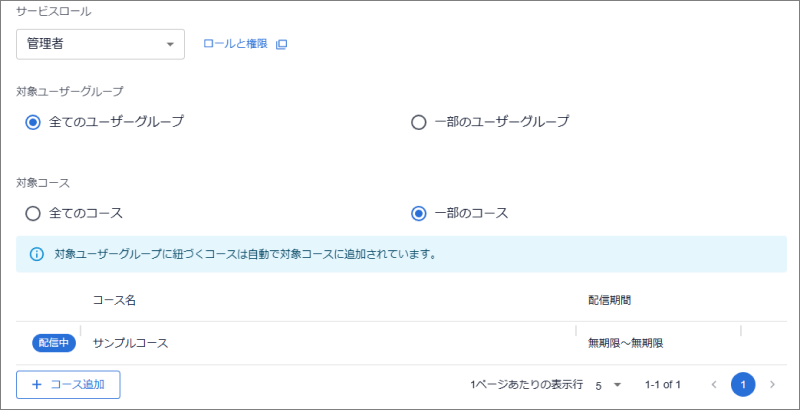Open the サービスロール dropdown showing 管理者
This screenshot has height=410, width=800.
pos(100,44)
